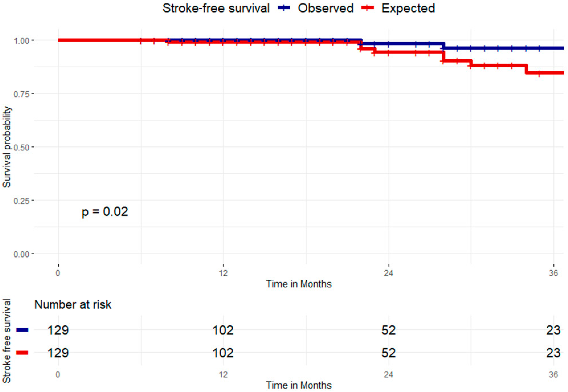Select the red row marker in risk table

click(22, 353)
